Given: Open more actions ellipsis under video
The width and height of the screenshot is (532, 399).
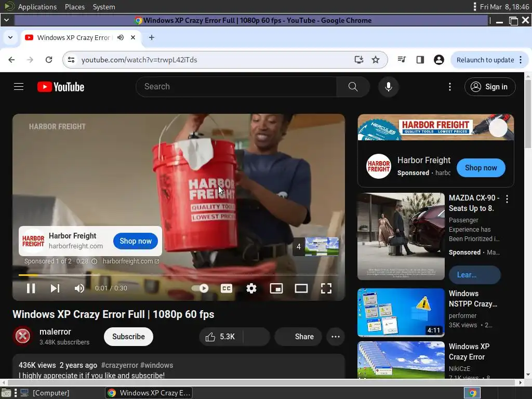Looking at the screenshot, I should [335, 337].
